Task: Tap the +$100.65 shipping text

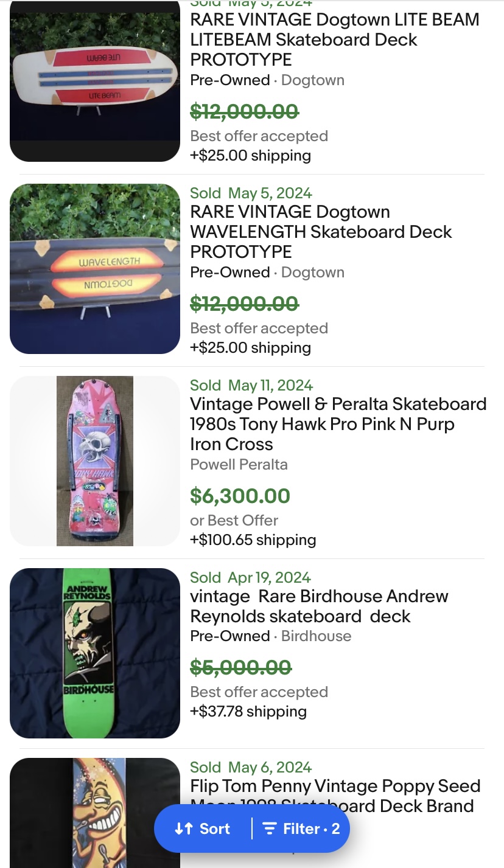Action: 253,540
